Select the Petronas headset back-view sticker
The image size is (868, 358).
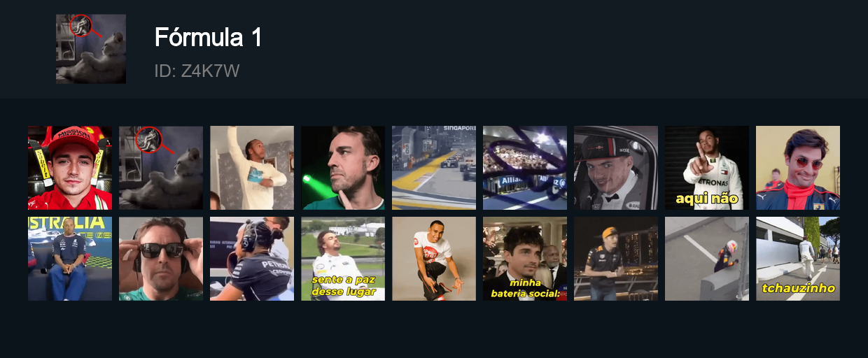(x=252, y=259)
